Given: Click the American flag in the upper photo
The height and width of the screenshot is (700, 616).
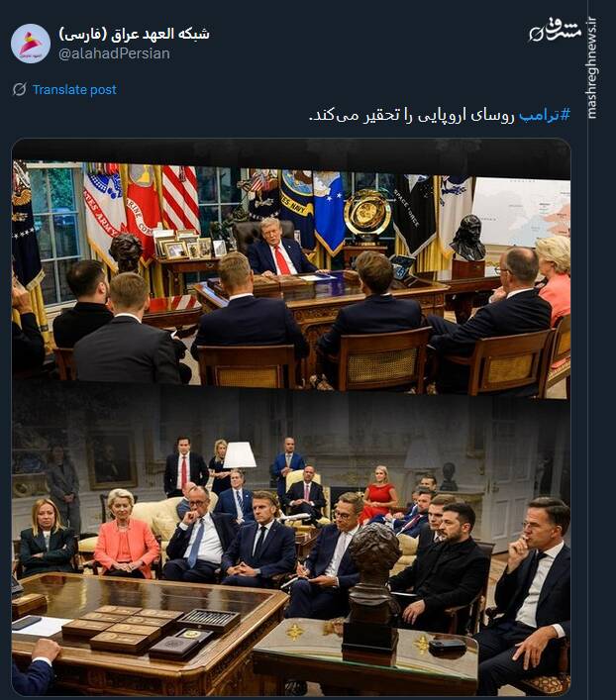Looking at the screenshot, I should [180, 198].
